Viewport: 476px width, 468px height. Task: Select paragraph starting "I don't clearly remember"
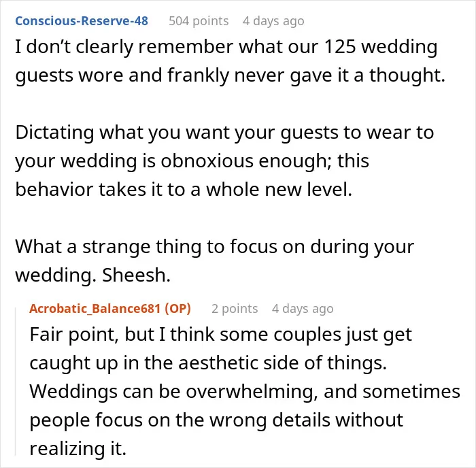coord(230,61)
